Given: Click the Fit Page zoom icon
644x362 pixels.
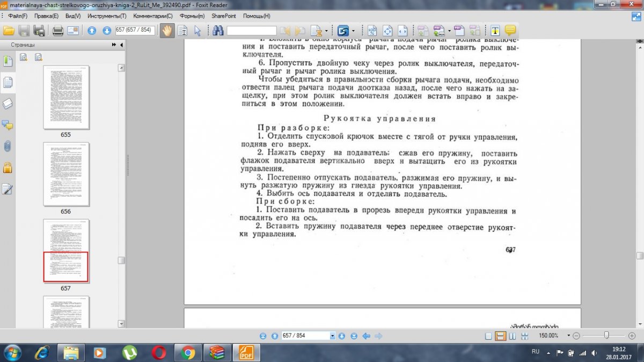Looking at the screenshot, I should click(x=387, y=30).
